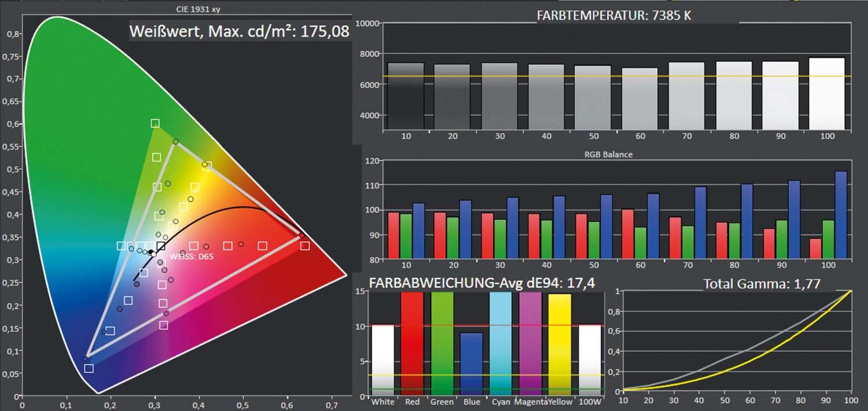Click the Cyan bar in the dE94 chart
The height and width of the screenshot is (411, 868).
[x=501, y=344]
